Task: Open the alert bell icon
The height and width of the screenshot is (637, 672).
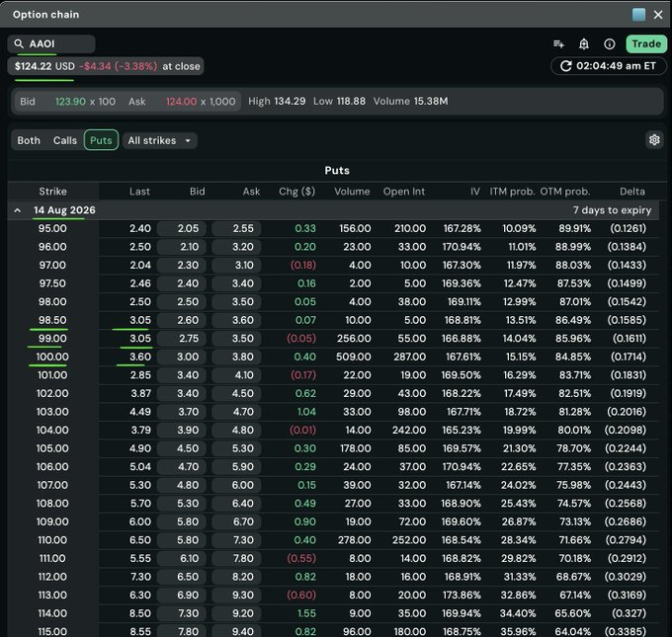Action: 584,43
